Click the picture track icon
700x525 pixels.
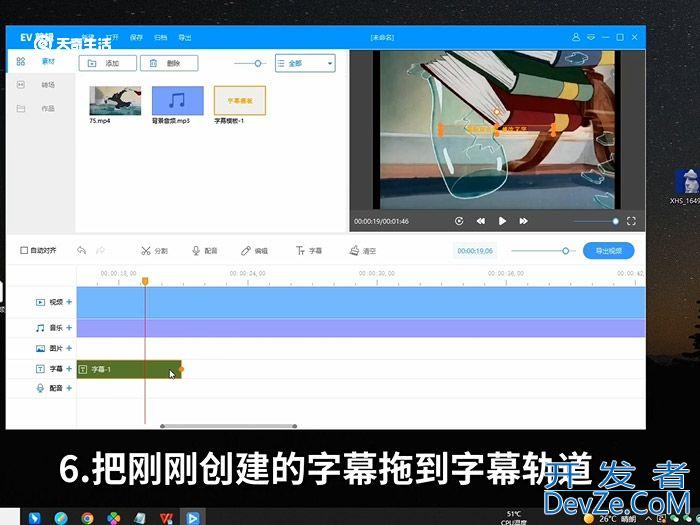pyautogui.click(x=40, y=348)
